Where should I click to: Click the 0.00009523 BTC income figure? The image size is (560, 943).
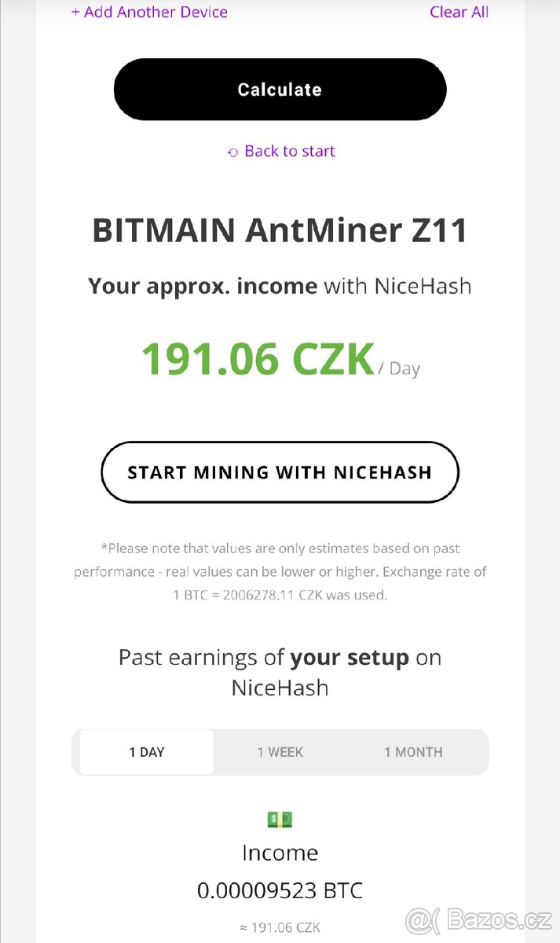[280, 890]
